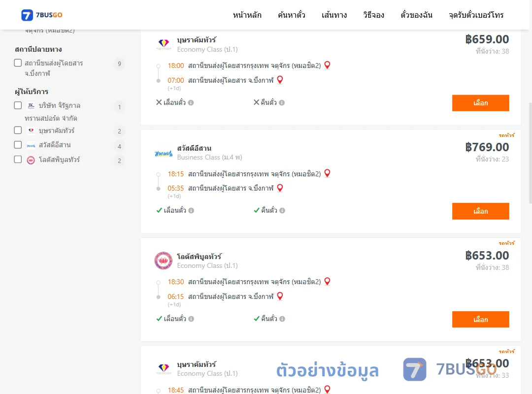Show reschedule info icon on 18:30 trip
Image resolution: width=532 pixels, height=394 pixels.
191,319
